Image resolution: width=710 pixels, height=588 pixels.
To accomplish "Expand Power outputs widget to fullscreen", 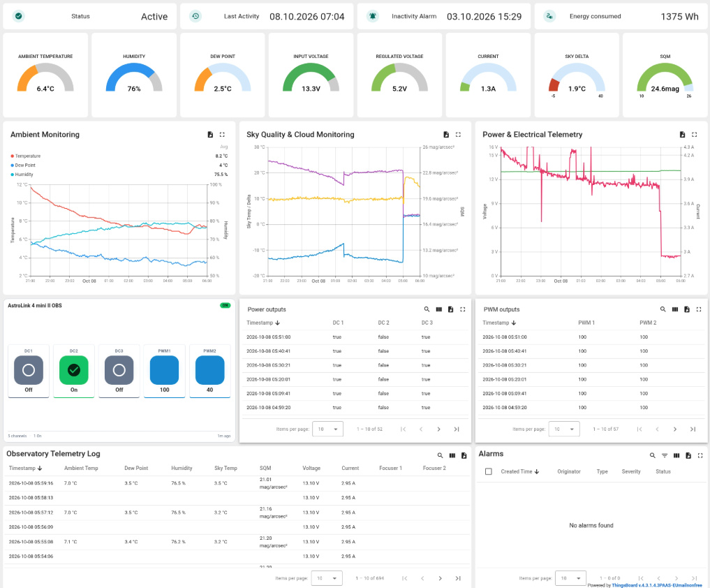I will [x=462, y=309].
